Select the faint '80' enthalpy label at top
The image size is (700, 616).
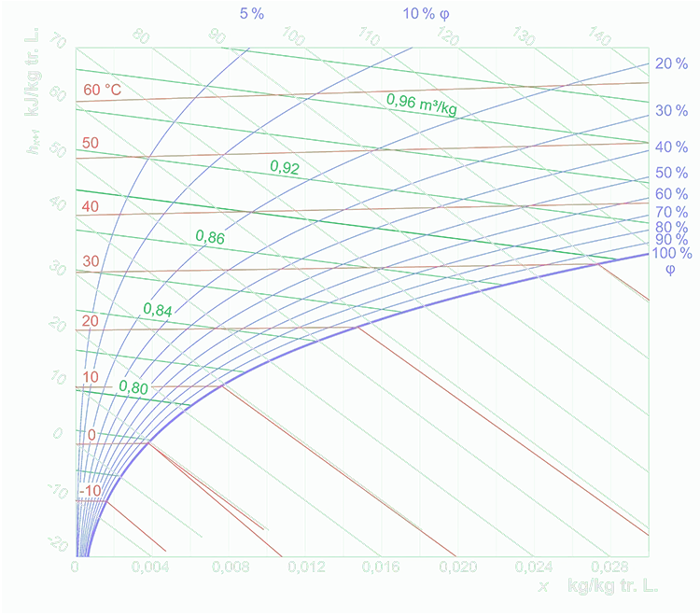click(141, 35)
